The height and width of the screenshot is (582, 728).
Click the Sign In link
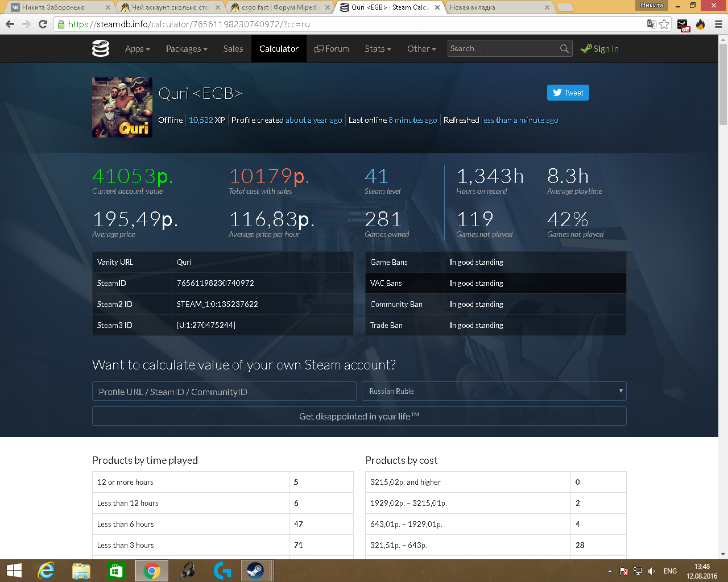tap(599, 49)
